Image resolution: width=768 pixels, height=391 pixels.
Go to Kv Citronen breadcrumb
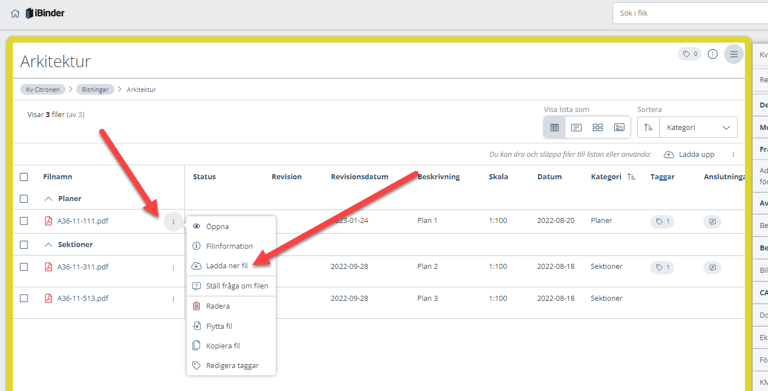(x=43, y=90)
